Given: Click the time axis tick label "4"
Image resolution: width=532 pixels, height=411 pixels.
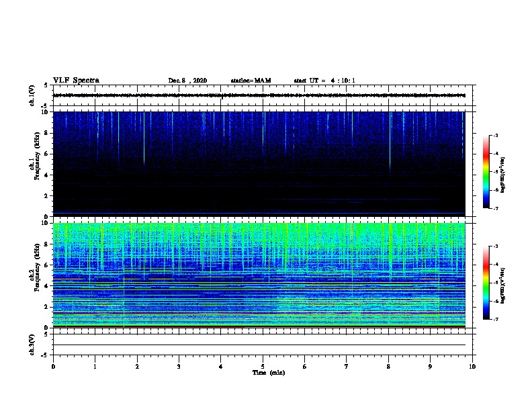Looking at the screenshot, I should (221, 367).
